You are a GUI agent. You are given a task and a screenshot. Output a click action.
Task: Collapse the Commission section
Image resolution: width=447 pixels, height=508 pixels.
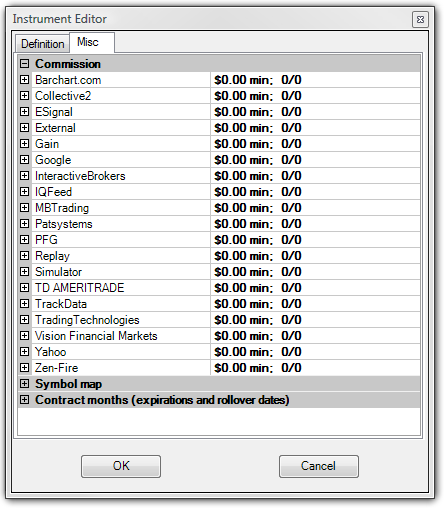click(24, 63)
